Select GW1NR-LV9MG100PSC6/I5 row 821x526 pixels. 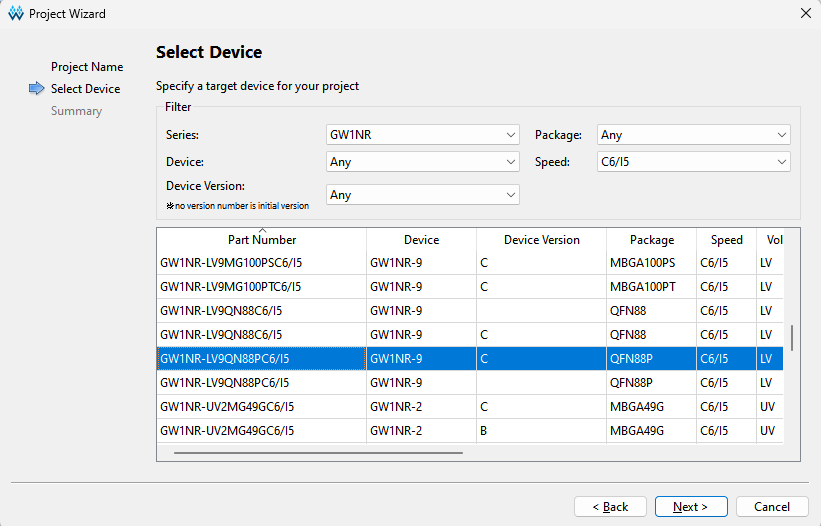(x=230, y=263)
